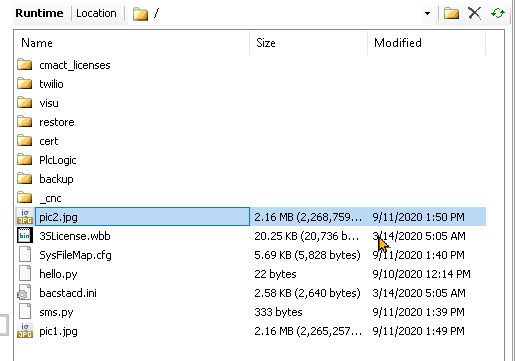This screenshot has width=517, height=361.
Task: Sort by the Name column header
Action: coord(132,43)
